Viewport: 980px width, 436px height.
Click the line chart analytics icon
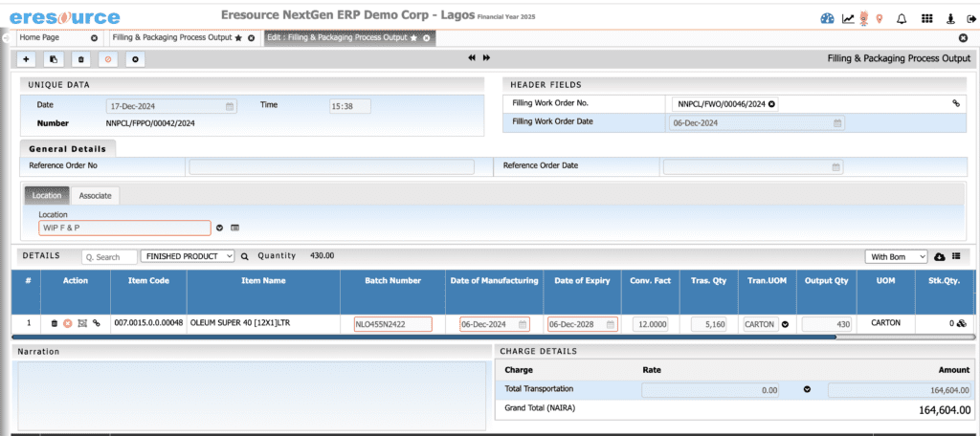[848, 18]
